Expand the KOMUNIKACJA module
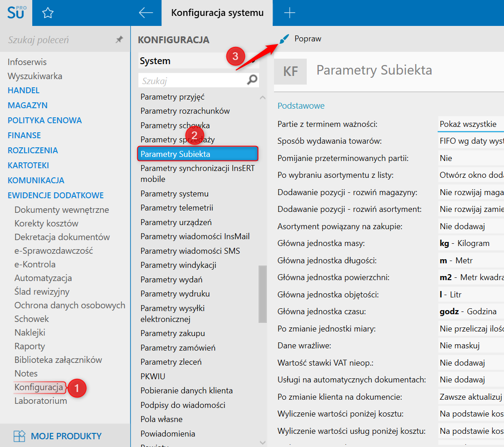Viewport: 504px width, 447px height. click(x=36, y=181)
